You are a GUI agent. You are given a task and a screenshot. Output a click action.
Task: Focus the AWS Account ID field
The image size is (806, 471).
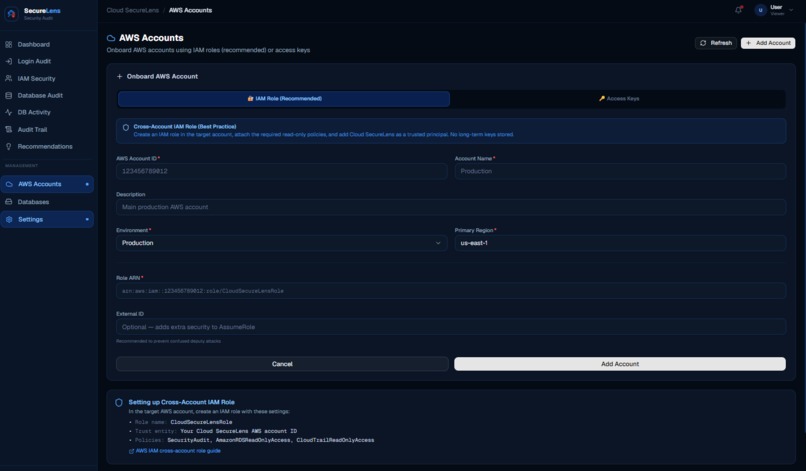pos(282,171)
